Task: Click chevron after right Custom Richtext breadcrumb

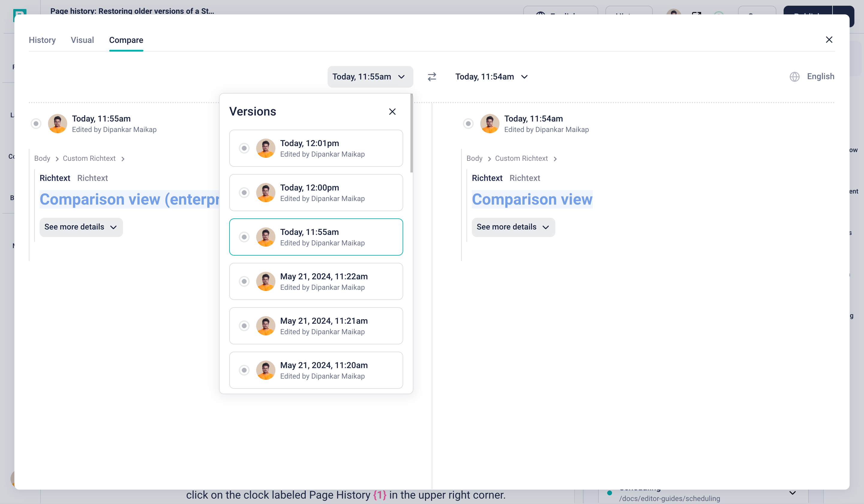Action: tap(555, 159)
